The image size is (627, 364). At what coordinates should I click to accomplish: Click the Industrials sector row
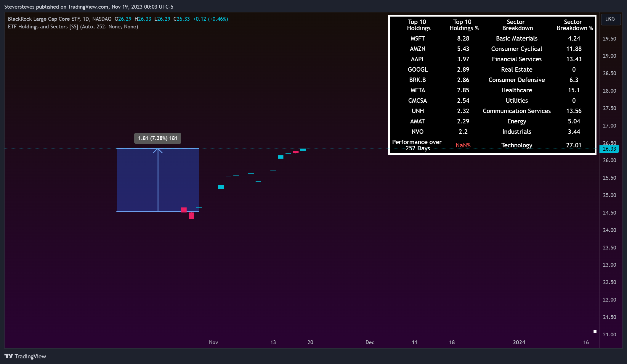pyautogui.click(x=517, y=132)
